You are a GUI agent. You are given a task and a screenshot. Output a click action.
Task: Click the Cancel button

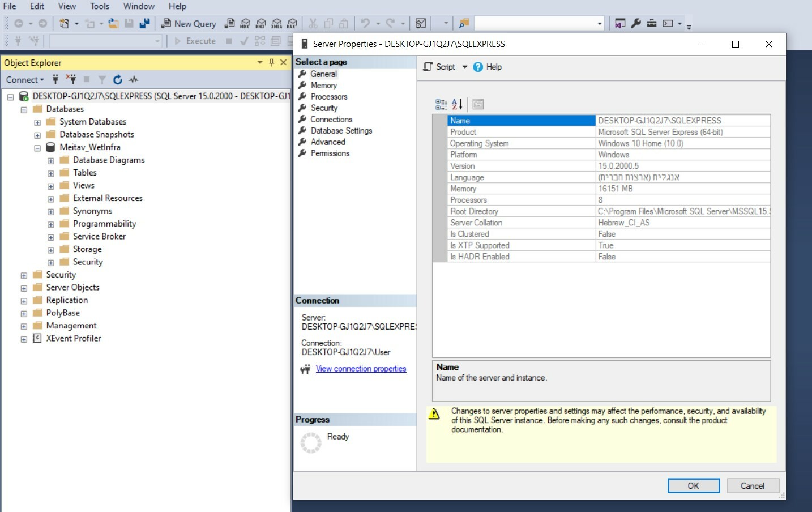(x=753, y=486)
